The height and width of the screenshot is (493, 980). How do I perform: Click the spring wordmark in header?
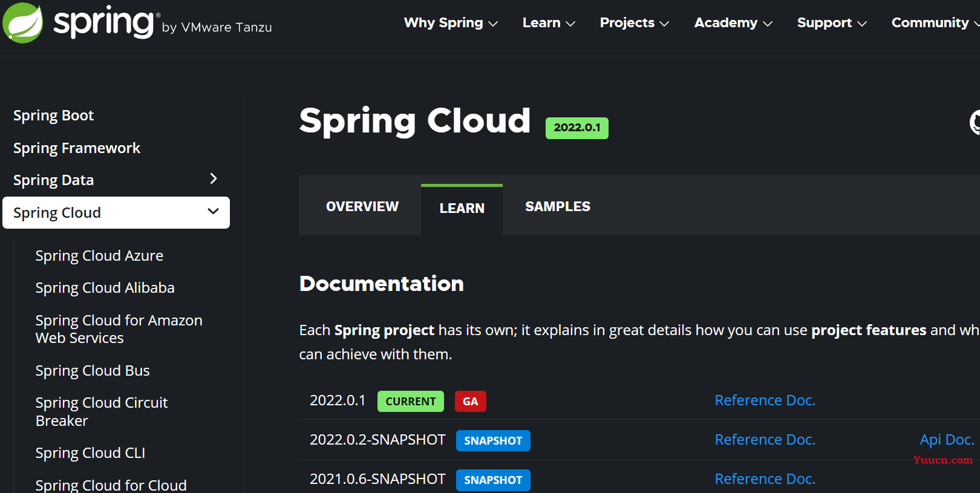coord(103,24)
